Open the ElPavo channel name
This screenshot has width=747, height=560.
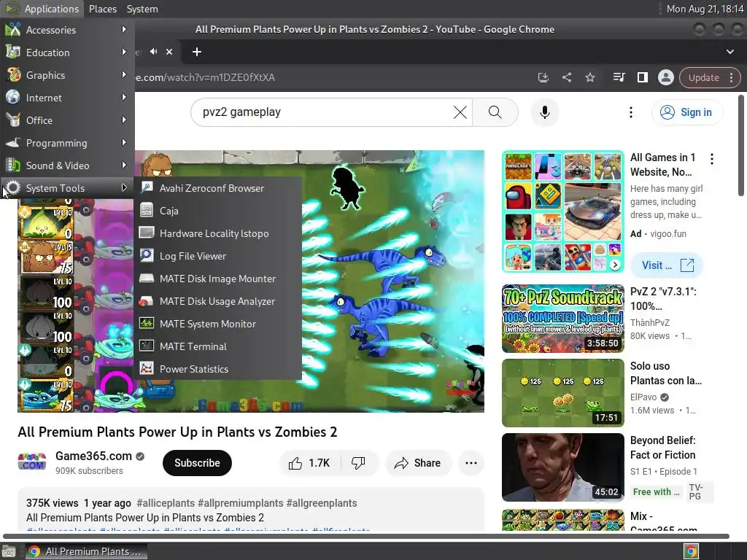coord(643,397)
